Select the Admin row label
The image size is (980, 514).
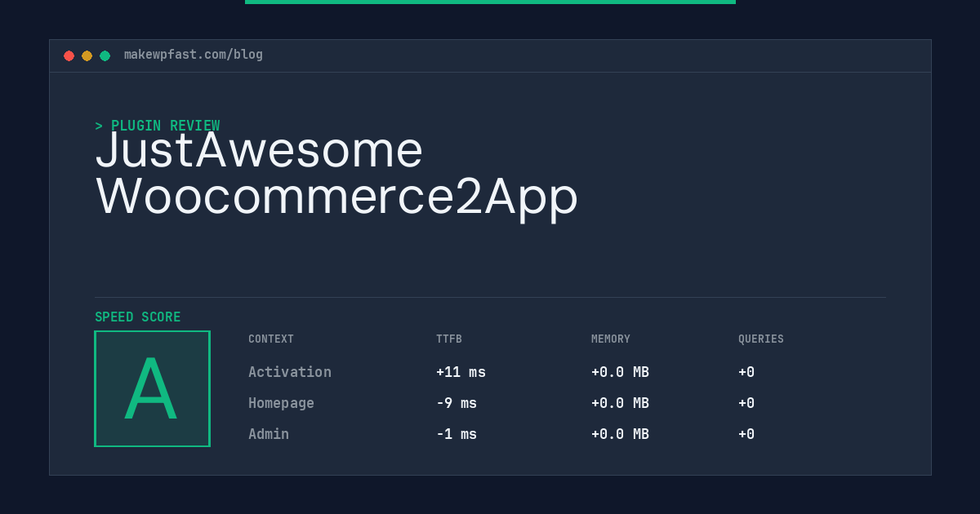pos(269,434)
